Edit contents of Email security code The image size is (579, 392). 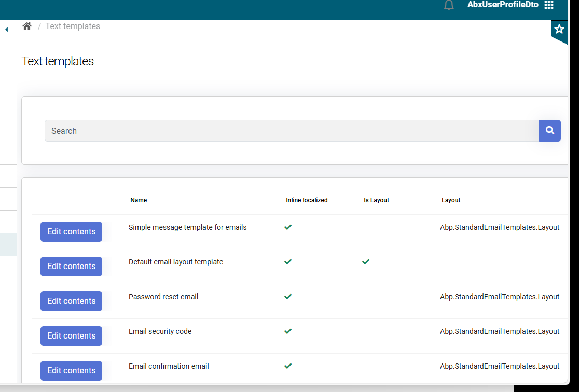tap(71, 336)
